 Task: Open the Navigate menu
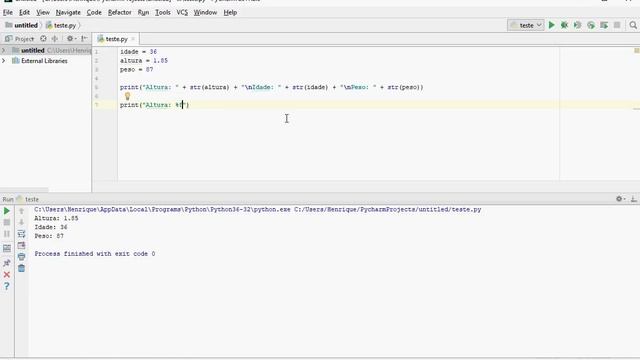pos(68,13)
